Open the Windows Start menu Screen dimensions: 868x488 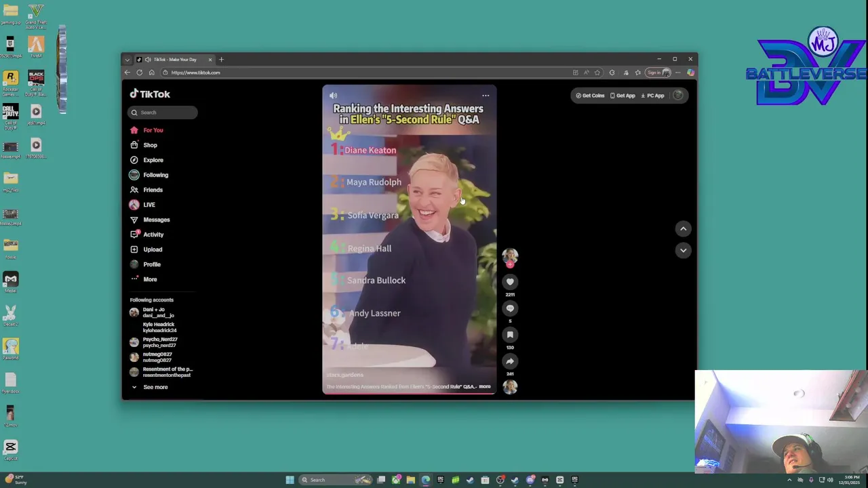[290, 480]
